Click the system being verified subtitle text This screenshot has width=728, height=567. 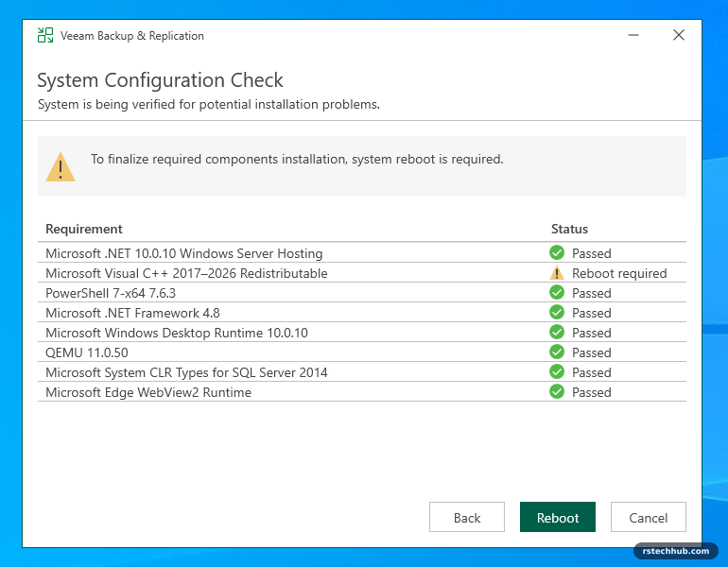(208, 104)
